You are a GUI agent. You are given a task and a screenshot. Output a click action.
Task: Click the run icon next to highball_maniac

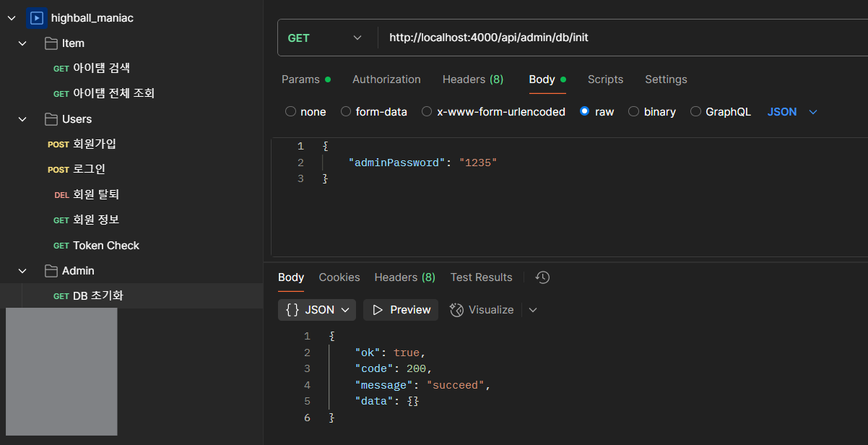click(36, 17)
